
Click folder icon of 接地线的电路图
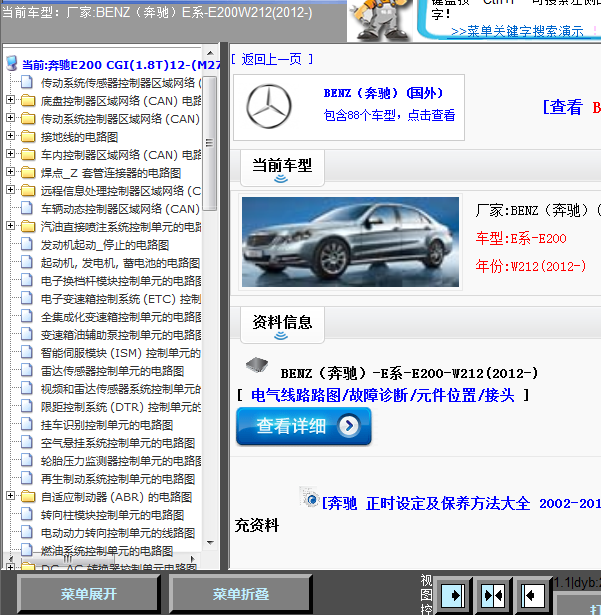pos(28,136)
